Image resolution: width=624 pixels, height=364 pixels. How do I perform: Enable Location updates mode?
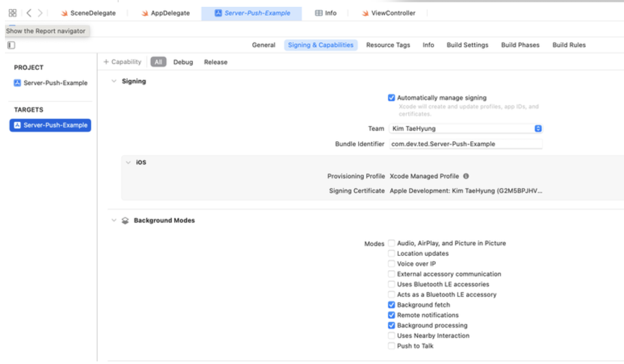391,253
